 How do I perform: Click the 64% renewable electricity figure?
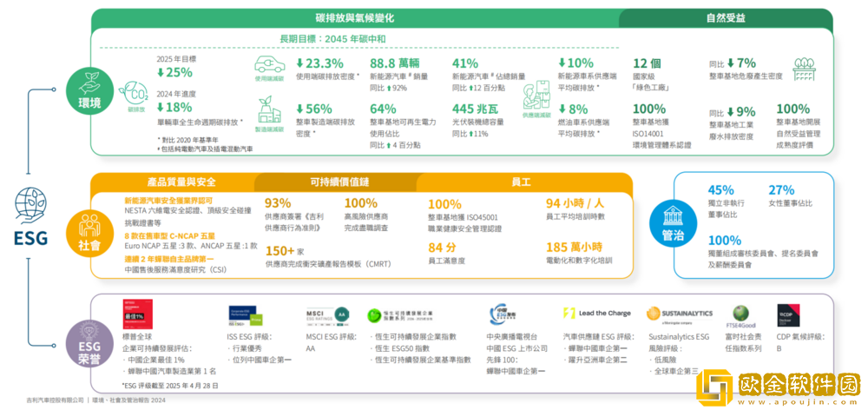point(383,109)
